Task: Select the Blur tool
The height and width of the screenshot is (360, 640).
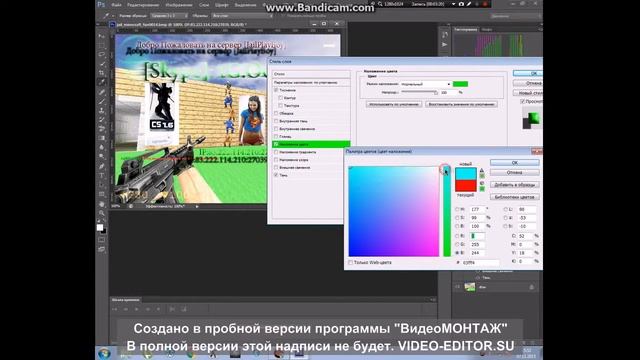Action: (101, 147)
